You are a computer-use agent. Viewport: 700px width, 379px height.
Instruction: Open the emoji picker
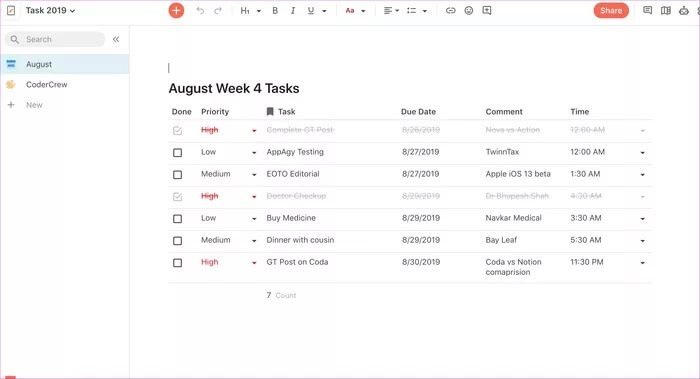click(x=469, y=11)
